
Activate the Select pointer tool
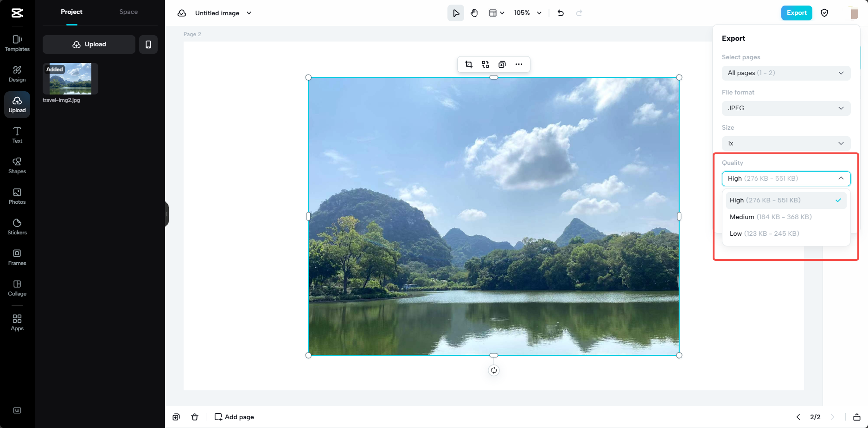456,13
